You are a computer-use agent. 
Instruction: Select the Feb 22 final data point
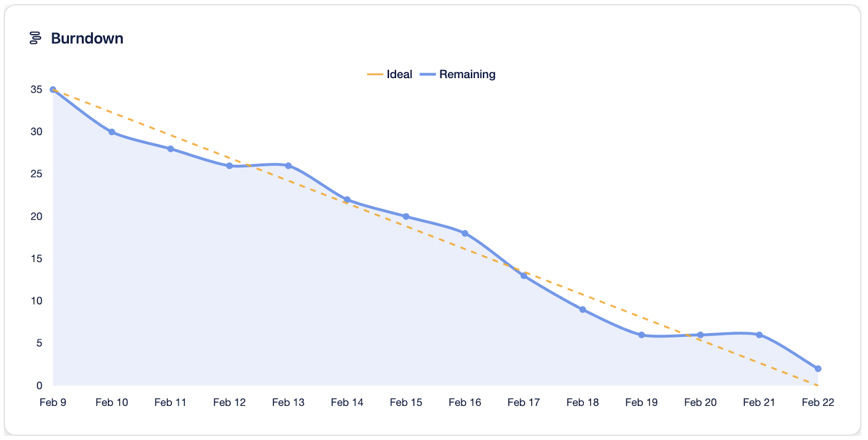coord(818,368)
